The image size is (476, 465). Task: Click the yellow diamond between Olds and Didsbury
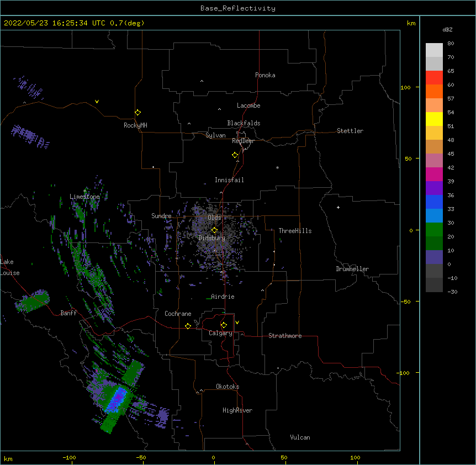tap(214, 230)
